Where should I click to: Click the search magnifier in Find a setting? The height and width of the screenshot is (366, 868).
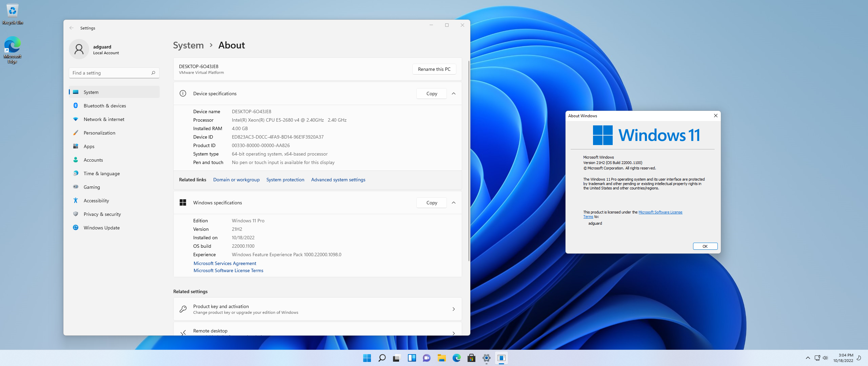pos(153,73)
